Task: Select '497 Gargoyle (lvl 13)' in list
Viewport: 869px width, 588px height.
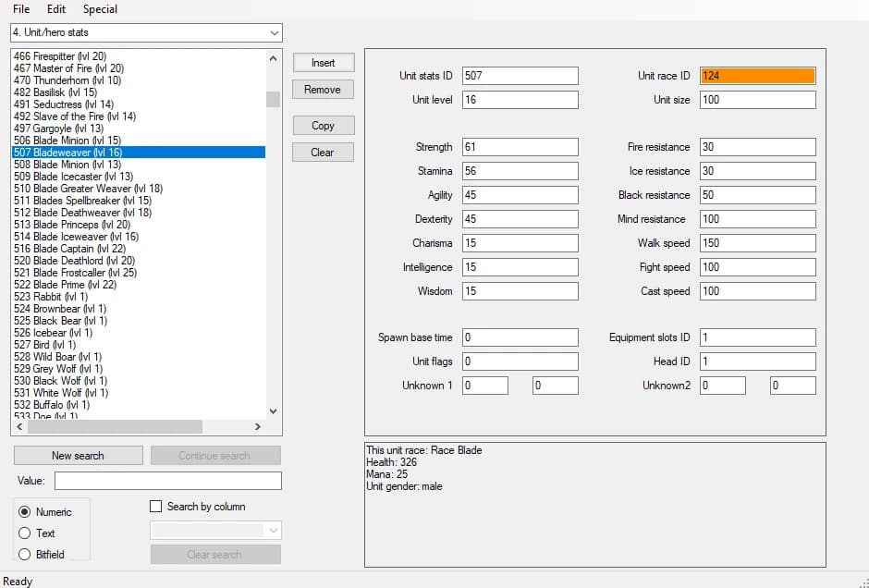Action: tap(139, 129)
